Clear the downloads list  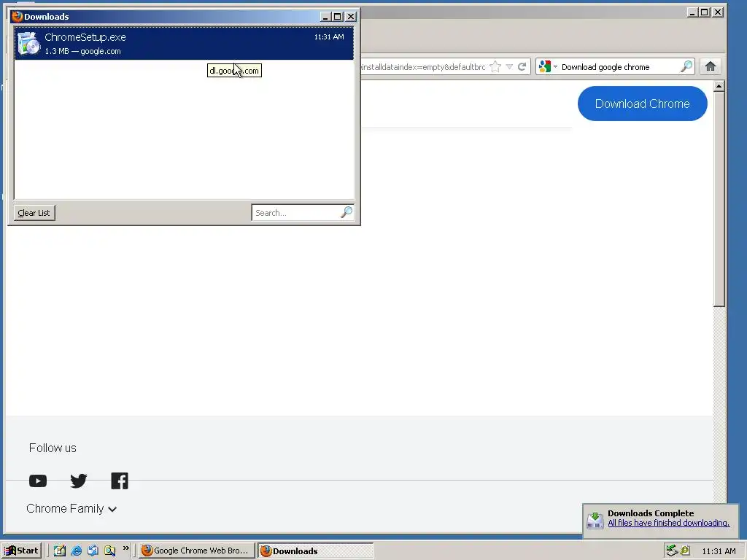click(34, 213)
